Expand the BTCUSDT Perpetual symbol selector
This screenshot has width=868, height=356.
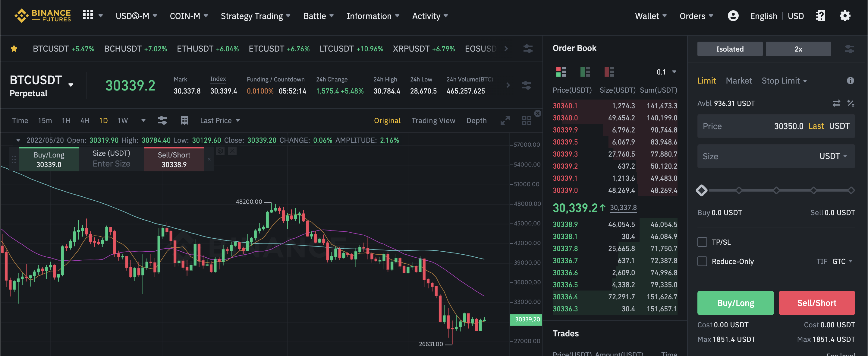tap(71, 85)
